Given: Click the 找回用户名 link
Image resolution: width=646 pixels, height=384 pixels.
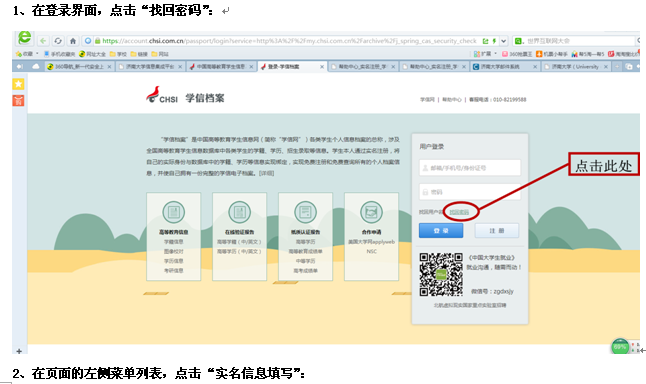Looking at the screenshot, I should point(431,212).
